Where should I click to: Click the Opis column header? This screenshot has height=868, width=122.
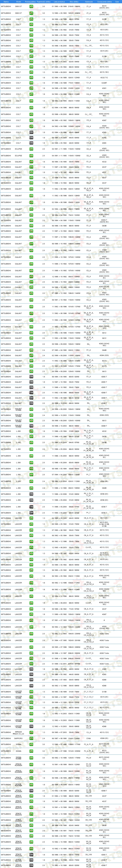[x=117, y=2]
